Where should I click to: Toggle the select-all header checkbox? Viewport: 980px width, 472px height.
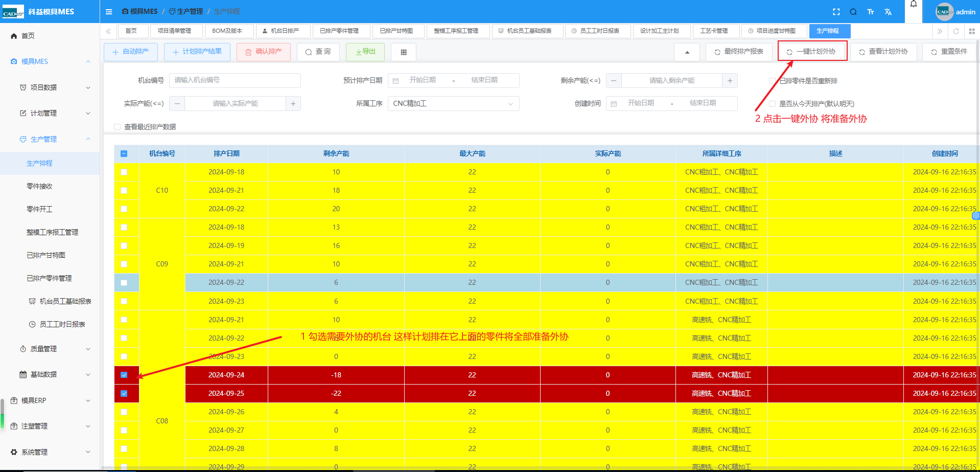tap(124, 153)
